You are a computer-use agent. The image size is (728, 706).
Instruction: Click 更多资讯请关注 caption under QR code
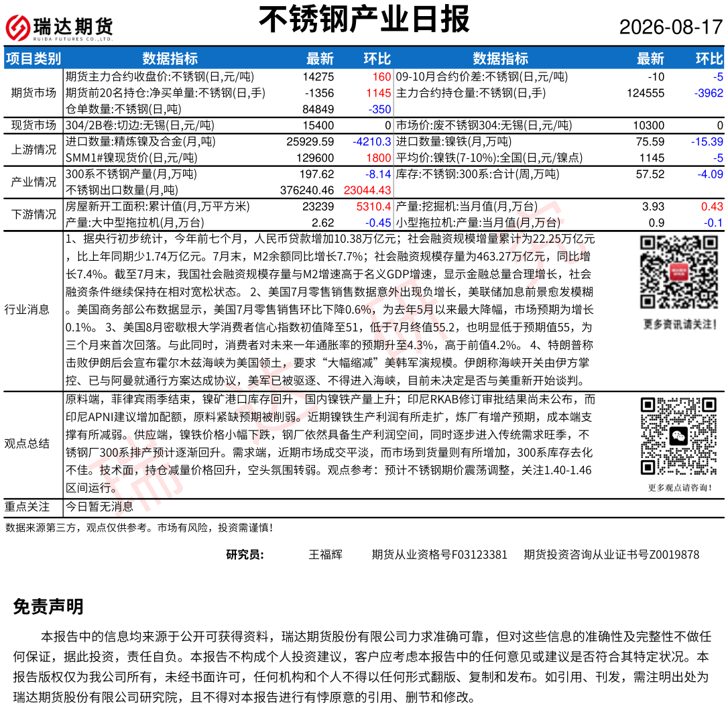680,325
